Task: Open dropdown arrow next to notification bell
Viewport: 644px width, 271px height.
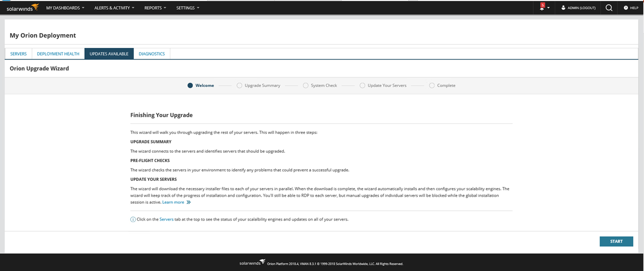Action: [548, 8]
